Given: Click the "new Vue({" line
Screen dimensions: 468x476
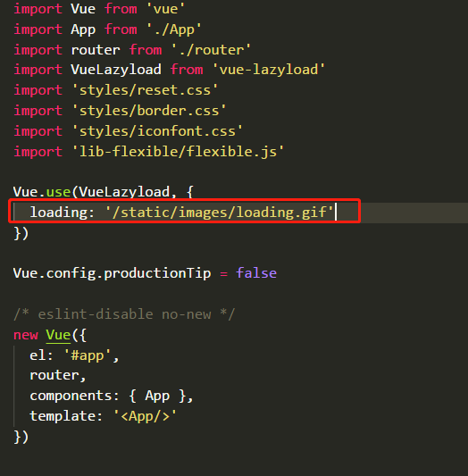Looking at the screenshot, I should coord(50,335).
